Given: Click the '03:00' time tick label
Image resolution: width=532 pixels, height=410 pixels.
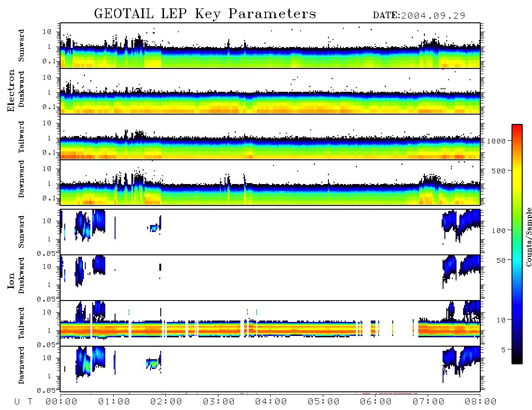Looking at the screenshot, I should click(x=219, y=402).
